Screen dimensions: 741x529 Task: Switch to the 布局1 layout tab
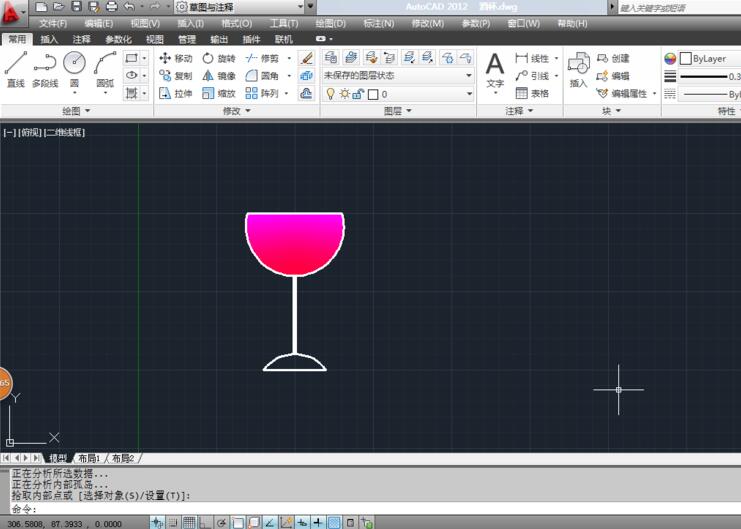(89, 458)
